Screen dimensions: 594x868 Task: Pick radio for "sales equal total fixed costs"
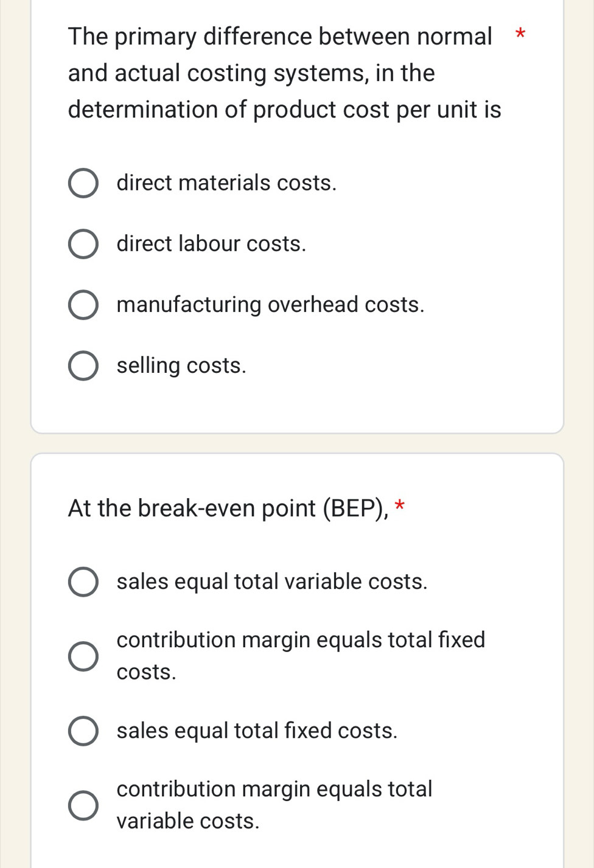pyautogui.click(x=83, y=731)
